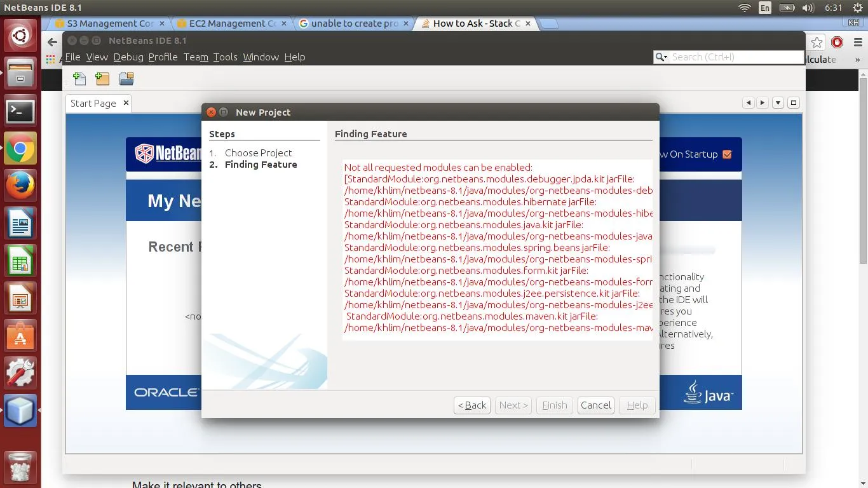Click the Finish button in the dialog

555,405
